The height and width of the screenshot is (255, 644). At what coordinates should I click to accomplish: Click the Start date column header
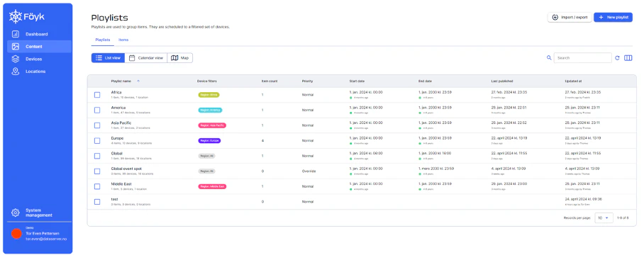pos(357,81)
